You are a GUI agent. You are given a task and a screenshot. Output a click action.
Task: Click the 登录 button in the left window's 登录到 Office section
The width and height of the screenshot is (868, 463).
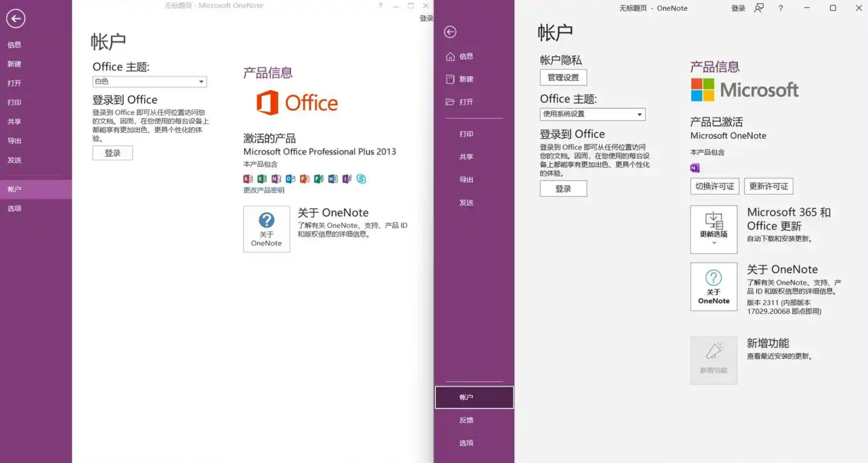(x=112, y=153)
